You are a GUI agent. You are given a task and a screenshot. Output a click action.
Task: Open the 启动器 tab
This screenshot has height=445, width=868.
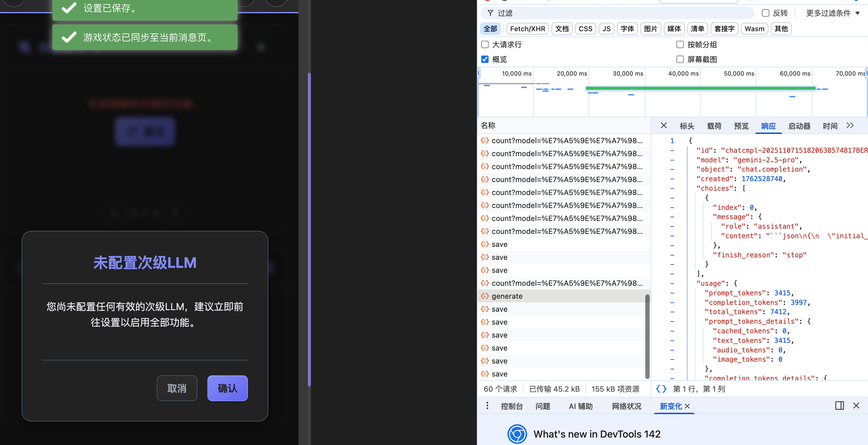coord(799,126)
